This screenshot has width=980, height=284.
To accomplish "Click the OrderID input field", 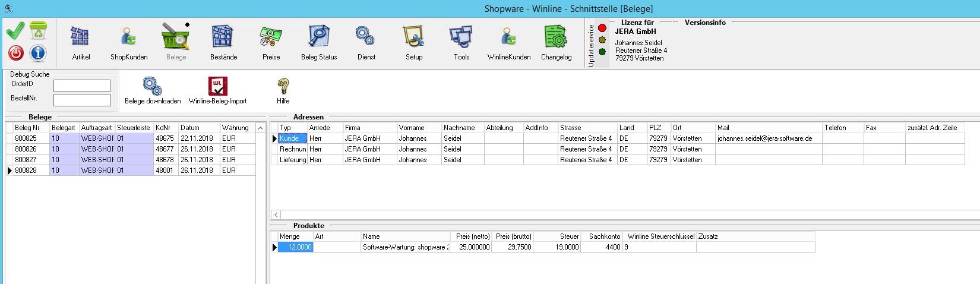I will 82,86.
